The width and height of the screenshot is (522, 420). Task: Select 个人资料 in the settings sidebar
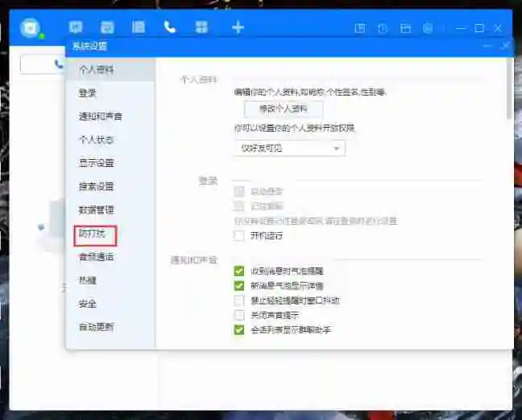tap(111, 70)
